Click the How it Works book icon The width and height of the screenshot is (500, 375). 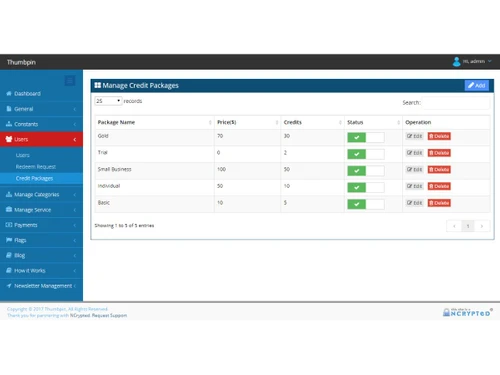(x=9, y=270)
